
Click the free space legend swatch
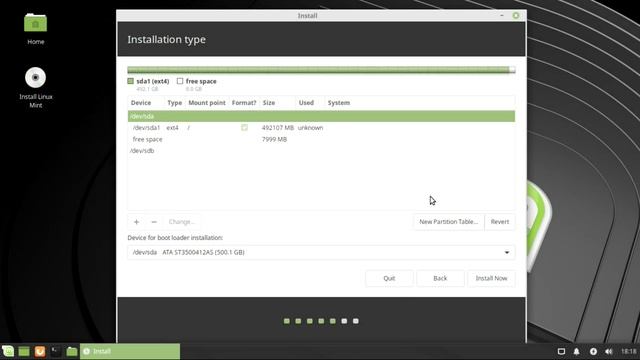click(x=180, y=81)
